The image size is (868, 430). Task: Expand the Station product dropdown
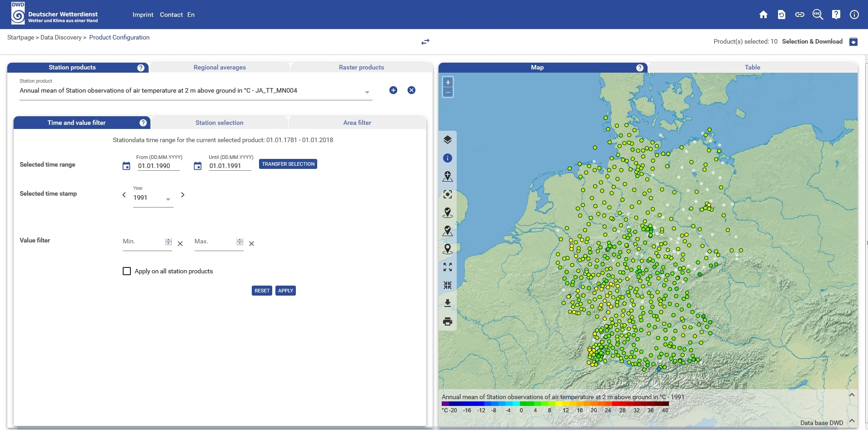click(x=367, y=92)
